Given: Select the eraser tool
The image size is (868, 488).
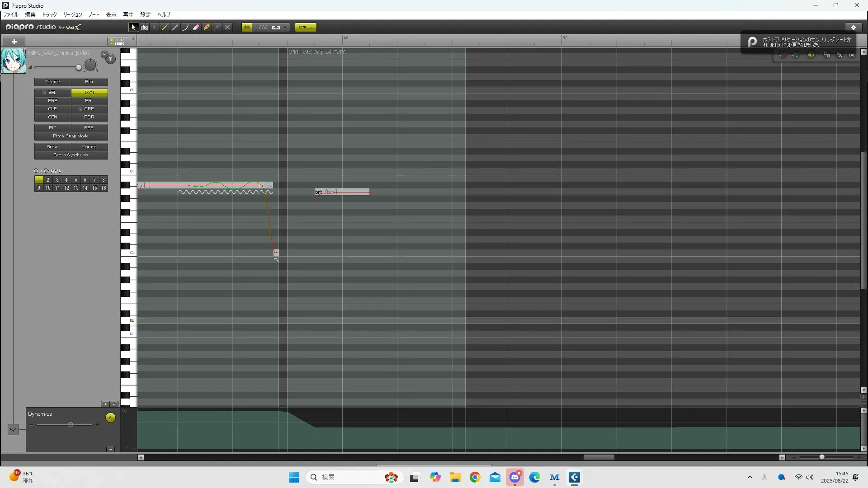Looking at the screenshot, I should click(196, 28).
